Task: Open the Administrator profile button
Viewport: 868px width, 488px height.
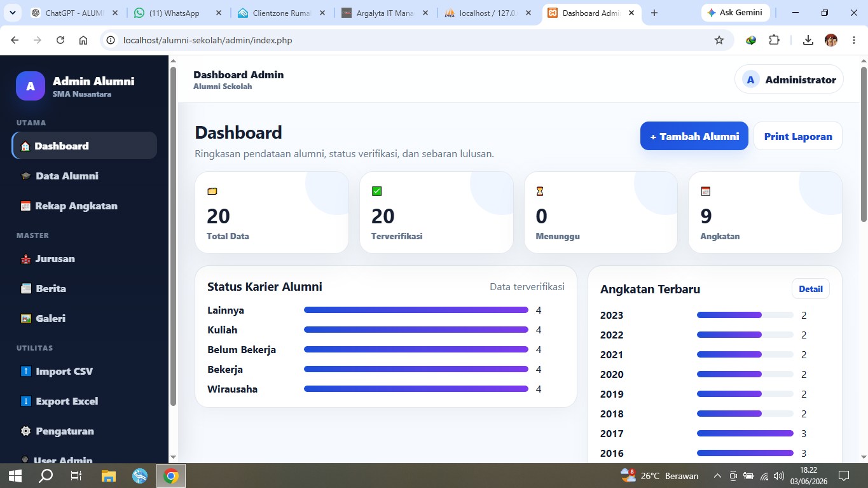Action: [789, 80]
